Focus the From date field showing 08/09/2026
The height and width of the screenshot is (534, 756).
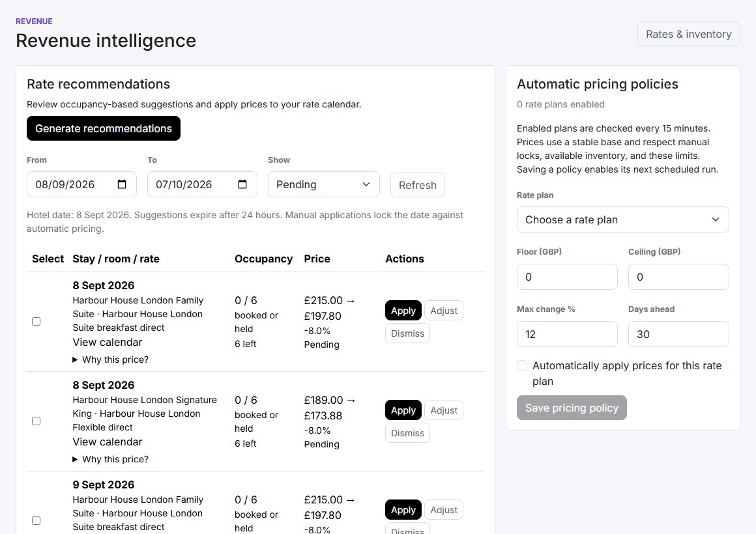point(81,184)
